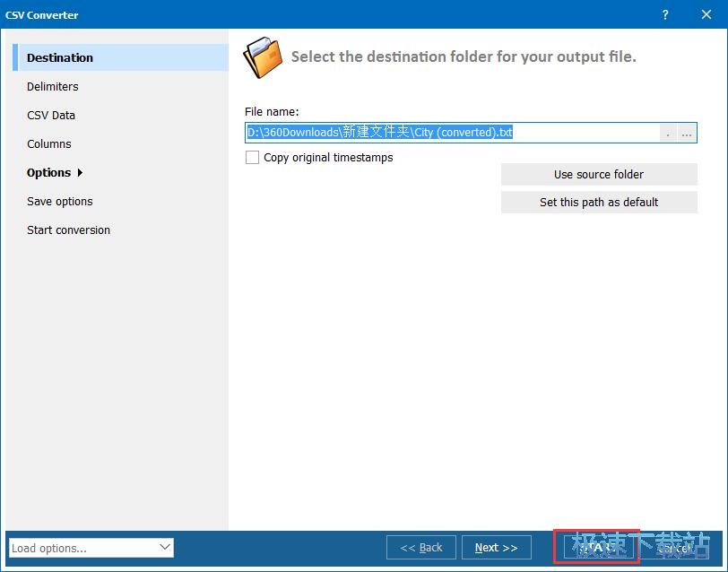Click the Cancel button
Screen dimensions: 728x572
click(675, 548)
